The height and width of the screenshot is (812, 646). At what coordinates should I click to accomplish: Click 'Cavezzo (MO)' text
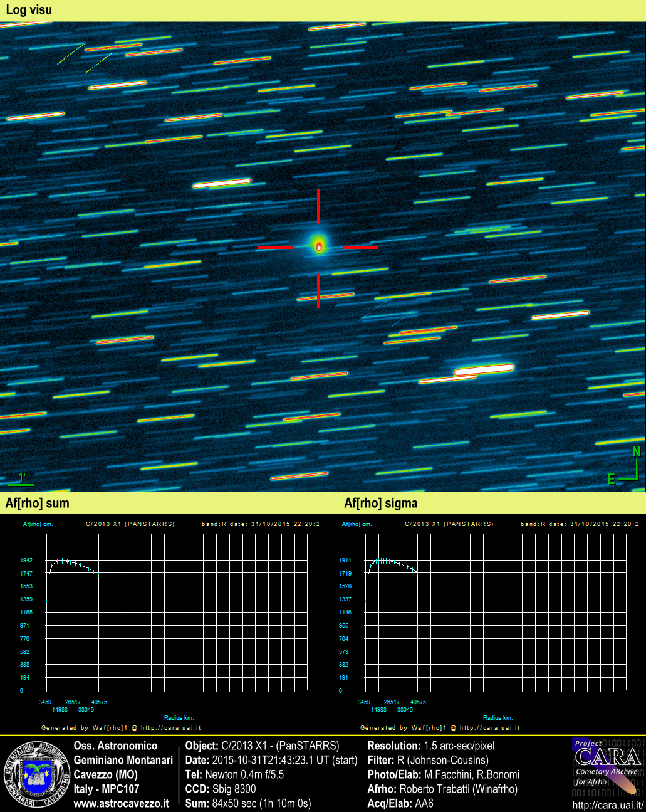point(106,774)
